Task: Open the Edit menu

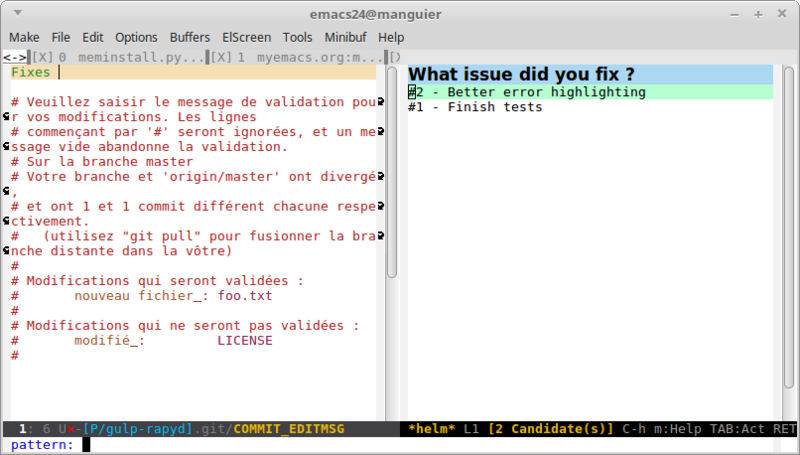Action: tap(92, 37)
